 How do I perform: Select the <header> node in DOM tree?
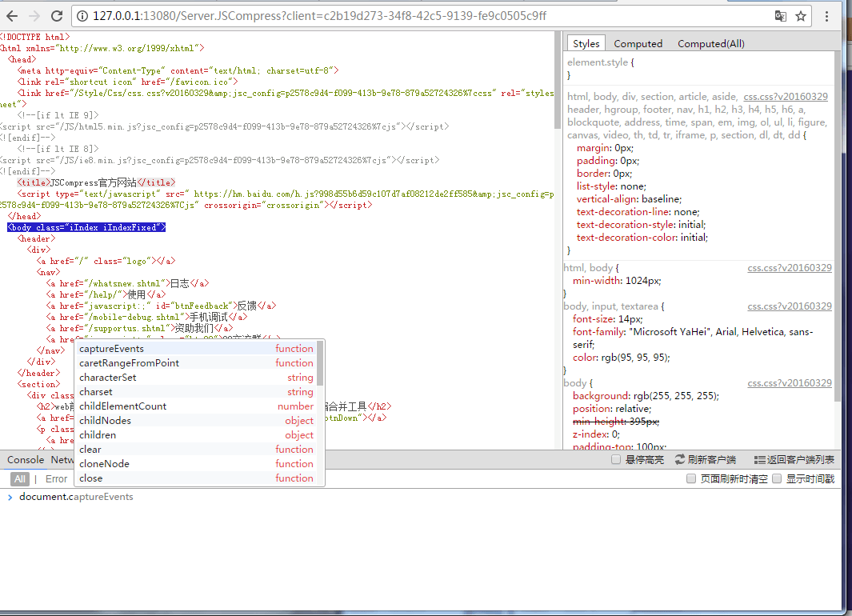click(36, 239)
